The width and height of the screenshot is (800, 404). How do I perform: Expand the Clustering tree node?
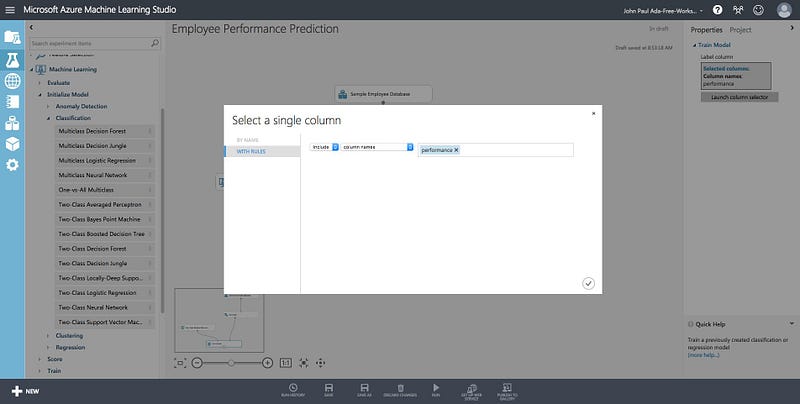pos(48,336)
